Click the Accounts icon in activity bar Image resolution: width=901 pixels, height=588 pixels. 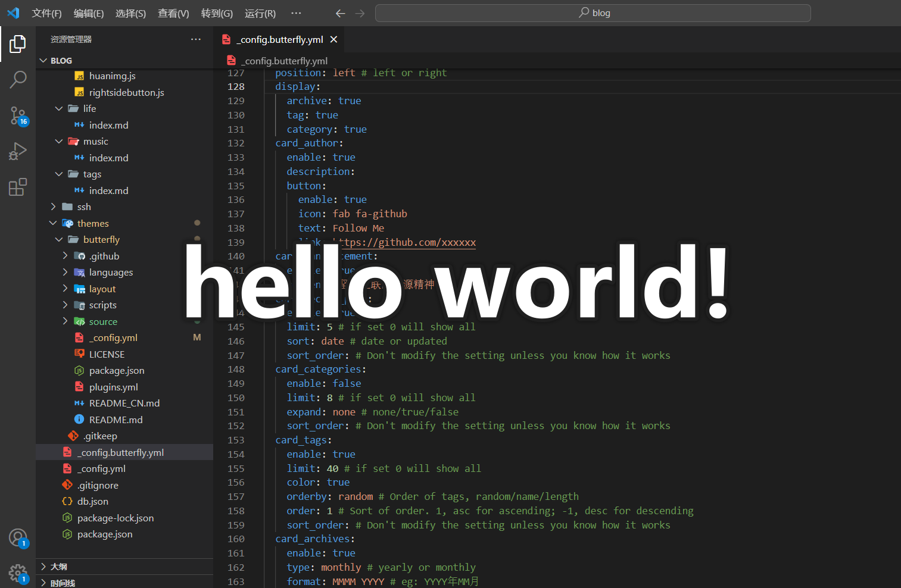[x=18, y=538]
